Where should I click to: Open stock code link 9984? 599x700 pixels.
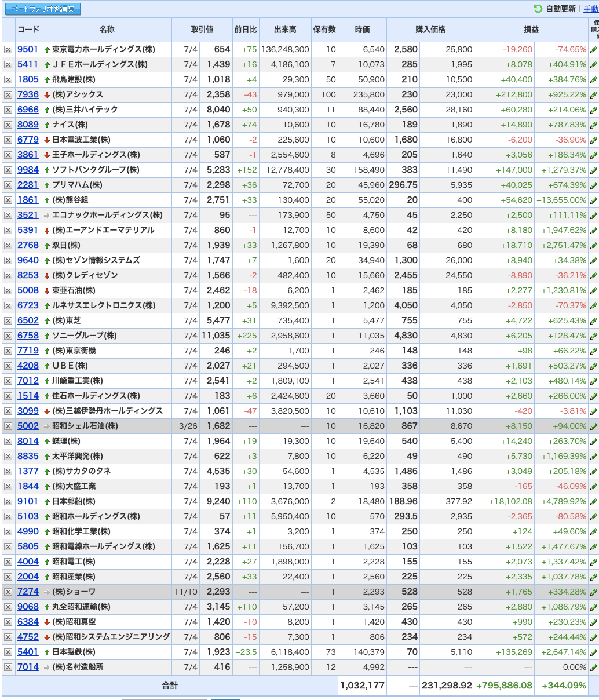click(28, 170)
